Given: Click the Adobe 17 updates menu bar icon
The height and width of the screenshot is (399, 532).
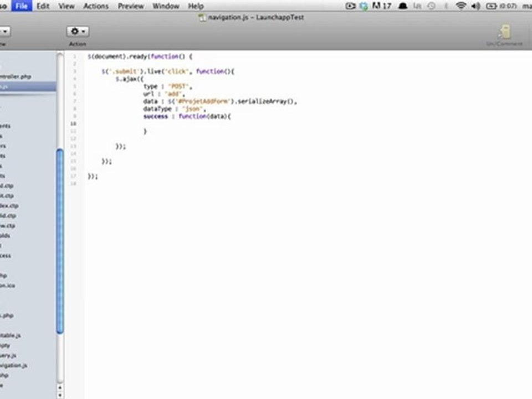Looking at the screenshot, I should point(382,6).
